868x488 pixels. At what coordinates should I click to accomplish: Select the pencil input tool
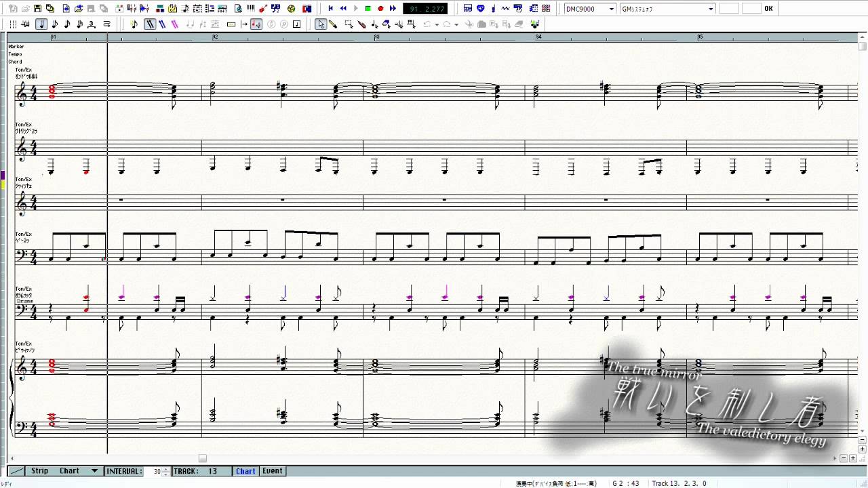click(x=333, y=24)
